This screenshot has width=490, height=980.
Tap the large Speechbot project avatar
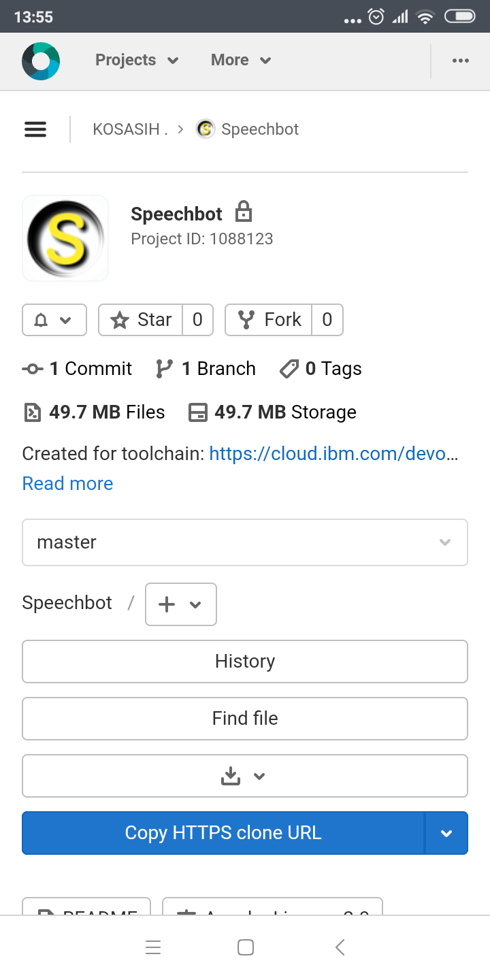click(x=65, y=238)
